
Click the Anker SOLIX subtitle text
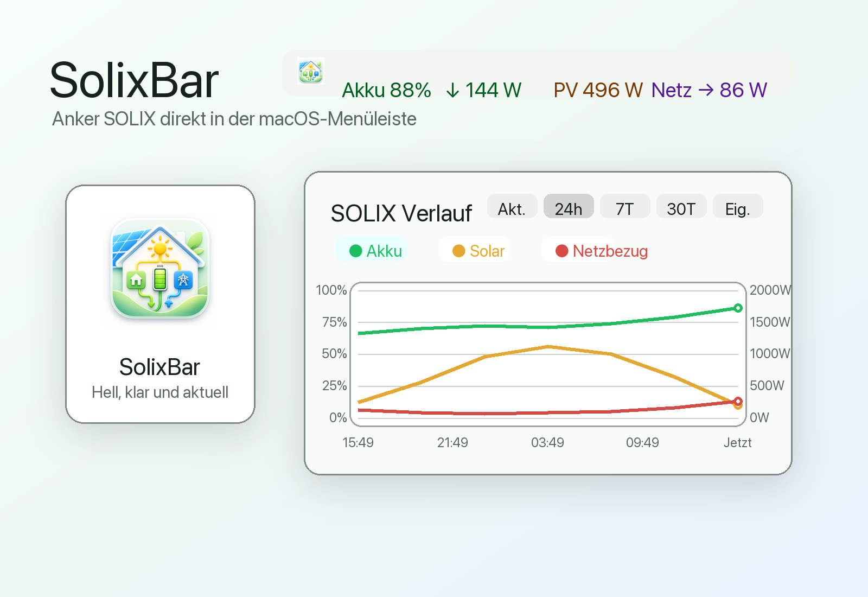234,119
